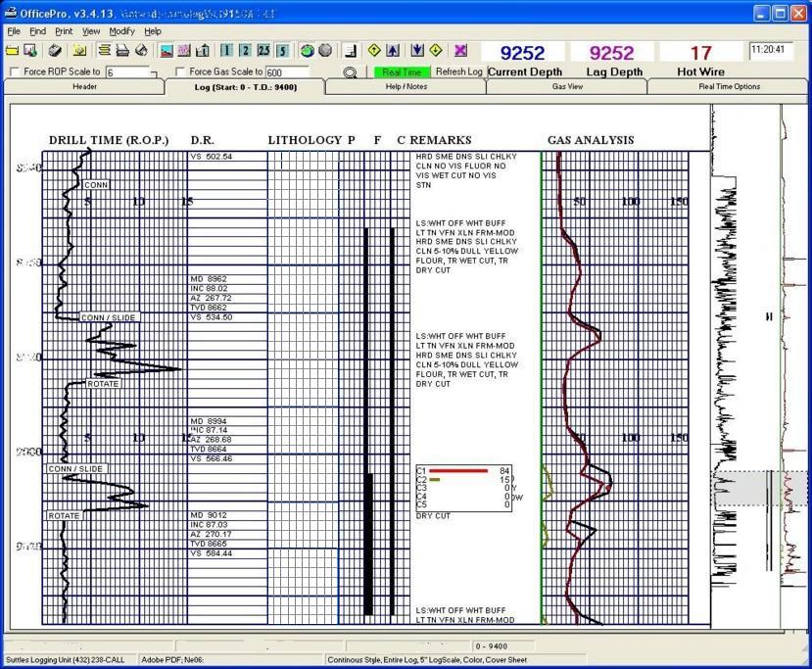Click the blue up-arrow navigation icon
Image resolution: width=812 pixels, height=669 pixels.
tap(393, 50)
